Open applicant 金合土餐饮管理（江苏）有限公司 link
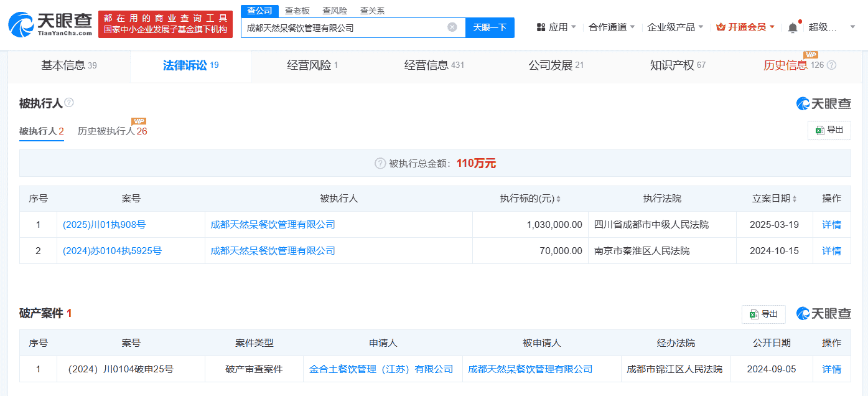The width and height of the screenshot is (868, 396). click(x=381, y=369)
